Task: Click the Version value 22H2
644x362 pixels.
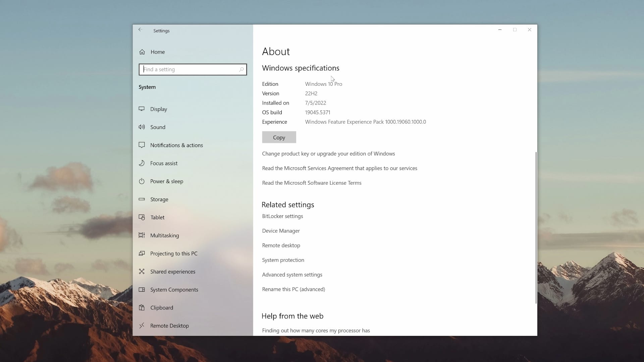Action: point(311,94)
